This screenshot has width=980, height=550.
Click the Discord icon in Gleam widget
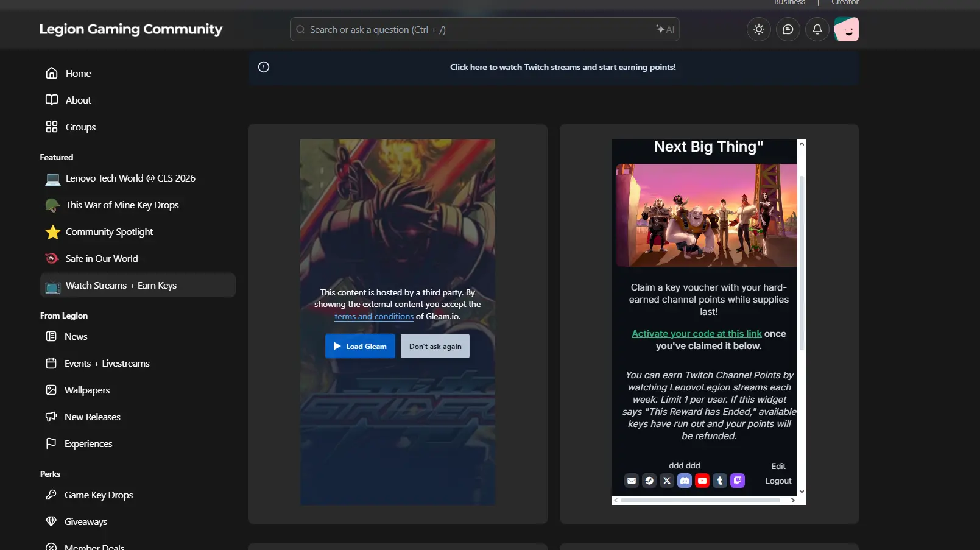(x=685, y=481)
